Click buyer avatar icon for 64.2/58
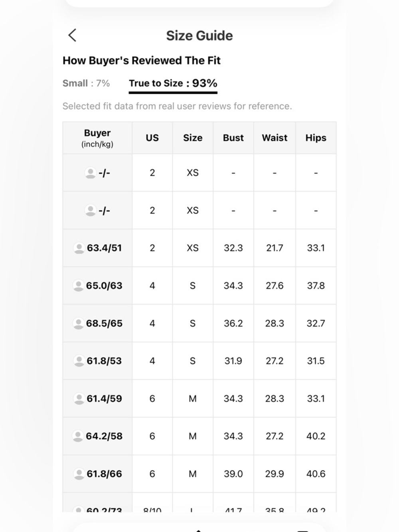The height and width of the screenshot is (532, 399). click(x=78, y=436)
